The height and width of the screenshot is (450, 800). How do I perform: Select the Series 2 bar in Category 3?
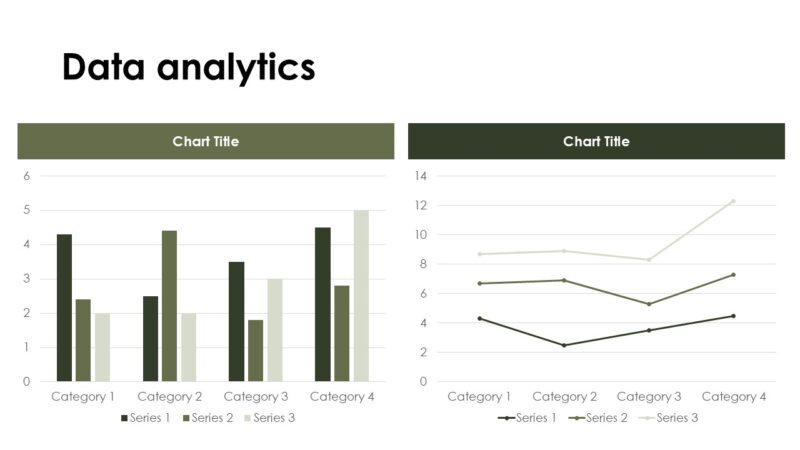pos(255,350)
